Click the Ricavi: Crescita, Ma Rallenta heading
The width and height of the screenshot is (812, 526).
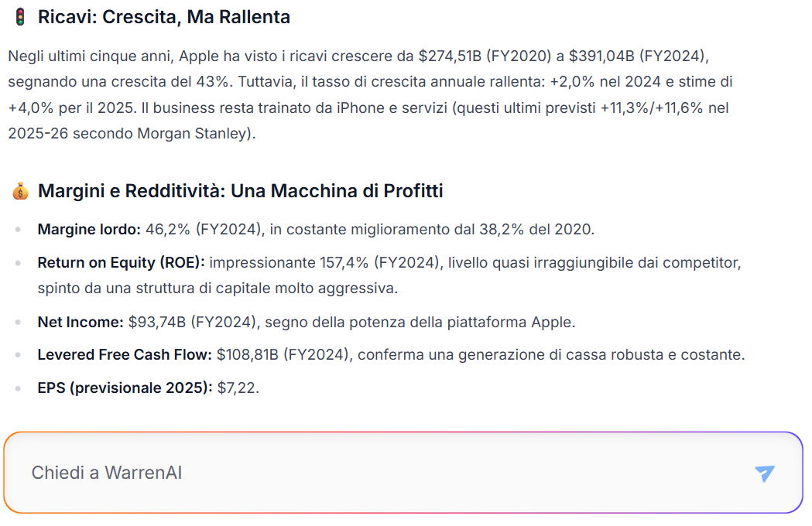(x=163, y=17)
